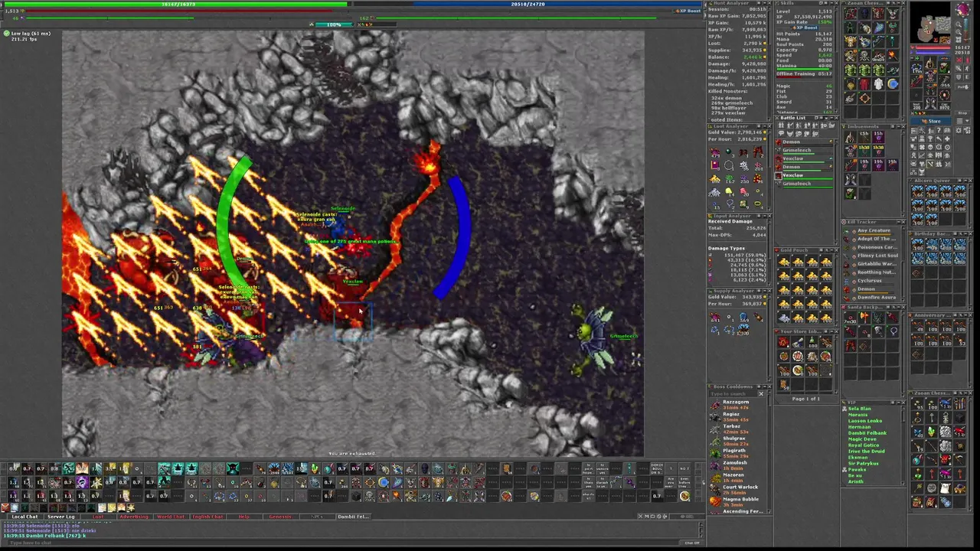Image resolution: width=980 pixels, height=551 pixels.
Task: Click the minimap view
Action: pos(930,23)
